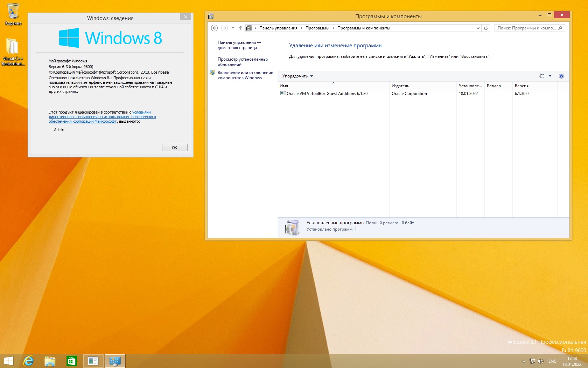Click the Back navigation arrow
Image resolution: width=588 pixels, height=368 pixels.
tap(215, 28)
